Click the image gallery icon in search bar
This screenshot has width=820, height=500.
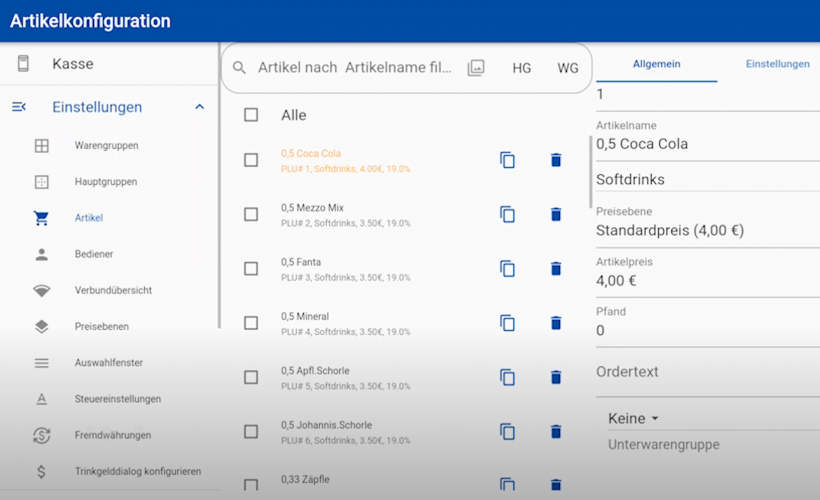476,67
